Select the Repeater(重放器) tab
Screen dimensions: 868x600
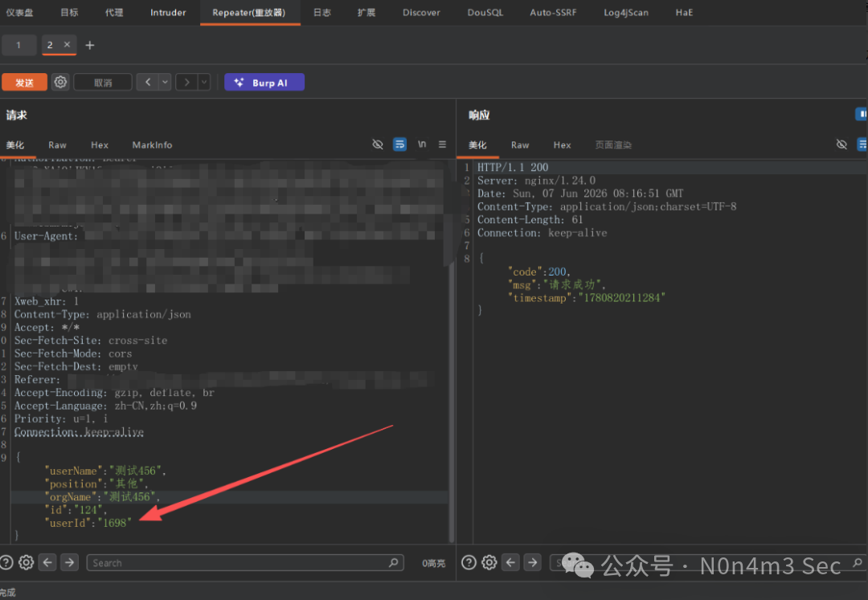point(249,12)
